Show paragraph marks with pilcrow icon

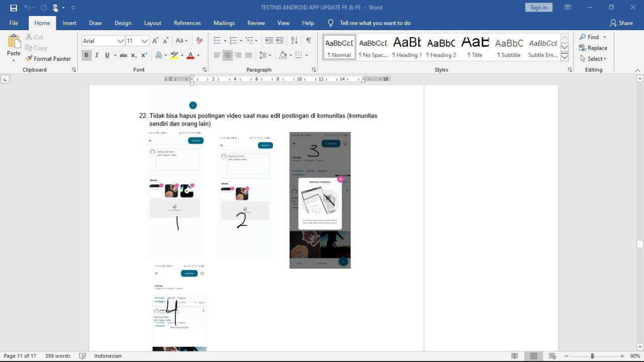[x=309, y=41]
